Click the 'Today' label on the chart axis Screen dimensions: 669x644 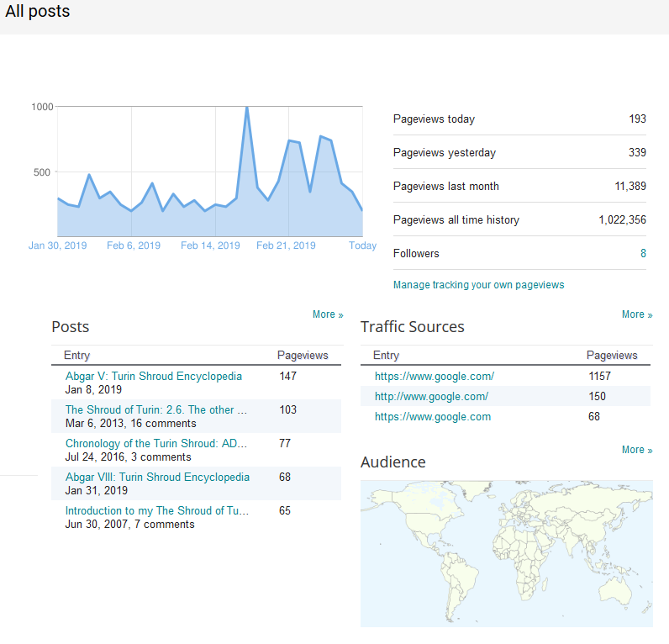(363, 246)
